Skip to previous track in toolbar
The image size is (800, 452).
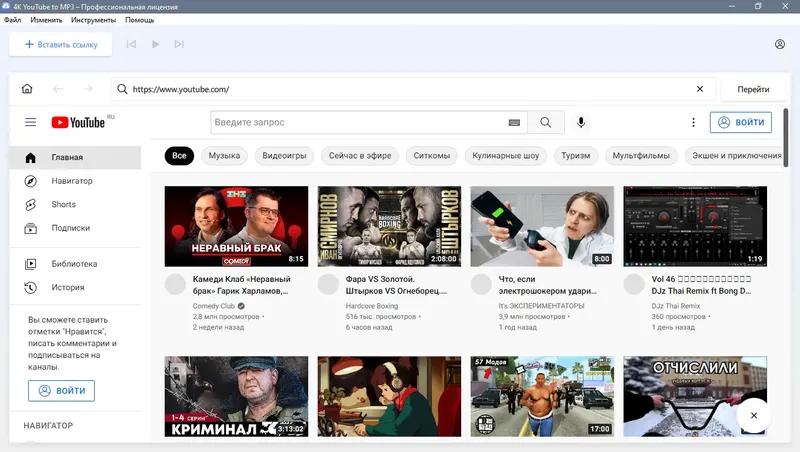tap(131, 44)
